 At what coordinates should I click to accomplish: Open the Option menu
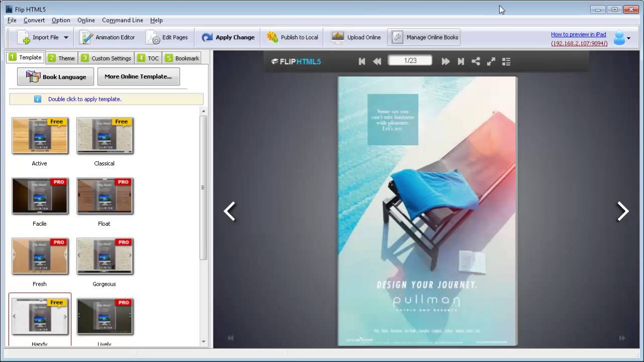click(x=61, y=20)
